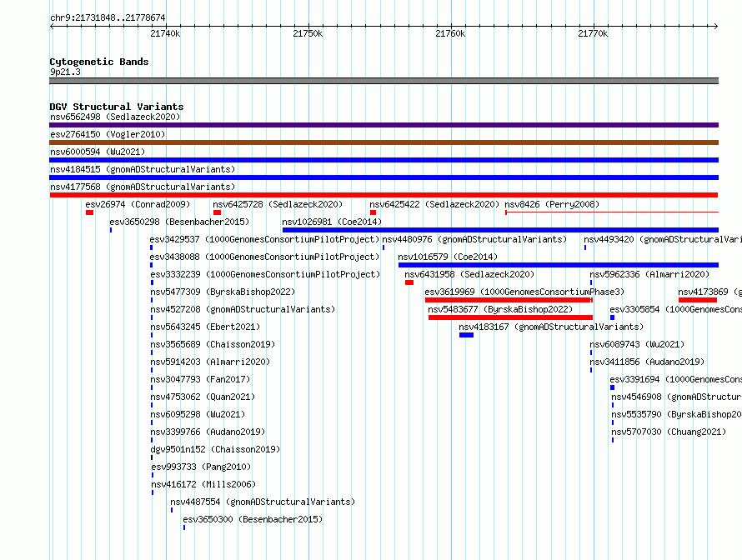The height and width of the screenshot is (560, 742).
Task: Click nsv4487554 gnomAD variant label
Action: click(x=263, y=502)
